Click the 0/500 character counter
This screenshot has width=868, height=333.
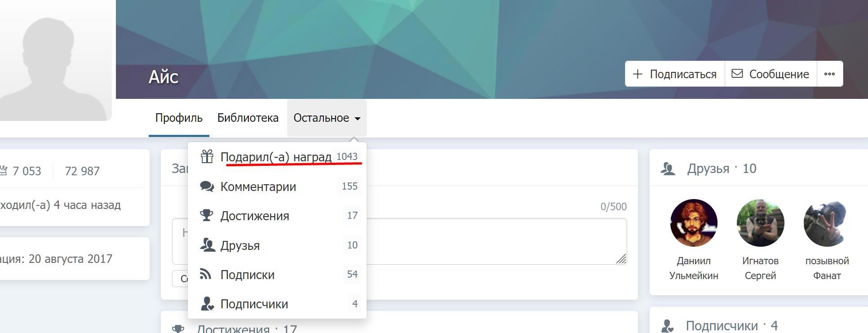[613, 207]
